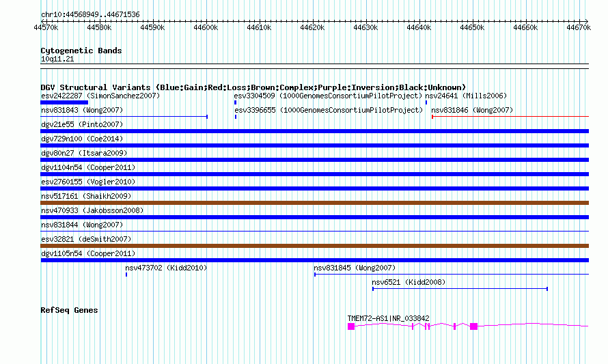Click the 44630k ruler tick label
Screen dimensions: 608x364
(x=365, y=28)
